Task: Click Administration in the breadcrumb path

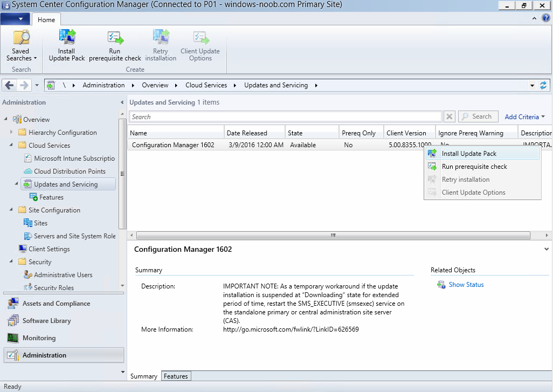Action: (x=103, y=85)
